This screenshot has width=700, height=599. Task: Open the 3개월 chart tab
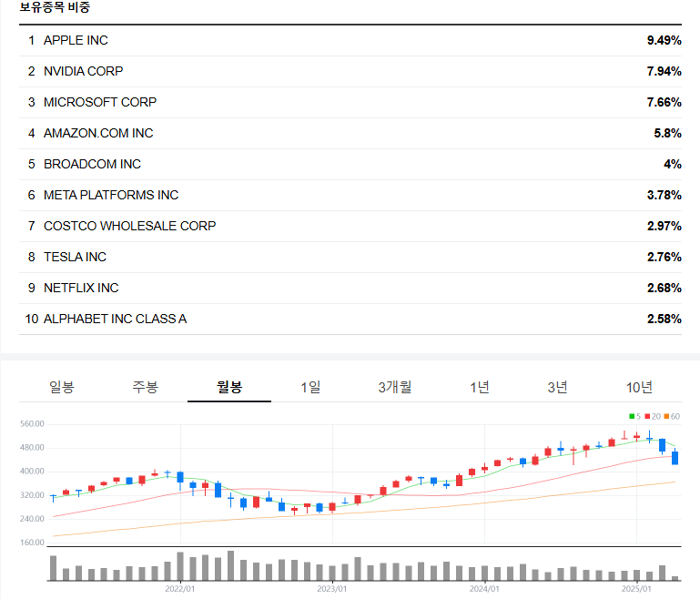(x=395, y=387)
